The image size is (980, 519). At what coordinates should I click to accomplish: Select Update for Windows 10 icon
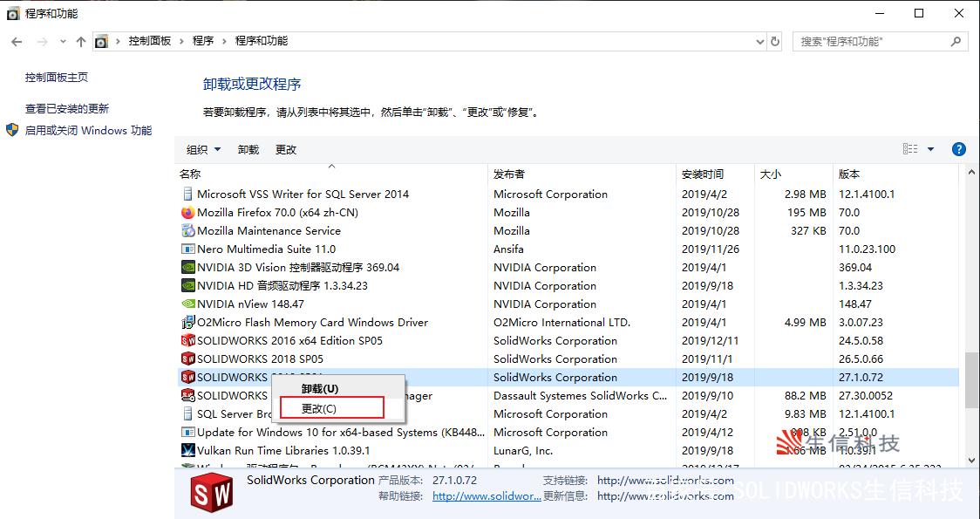pos(187,432)
